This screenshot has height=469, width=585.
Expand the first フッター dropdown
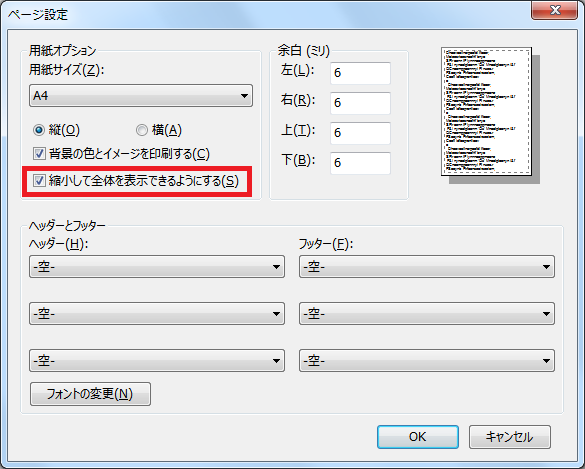tap(427, 267)
